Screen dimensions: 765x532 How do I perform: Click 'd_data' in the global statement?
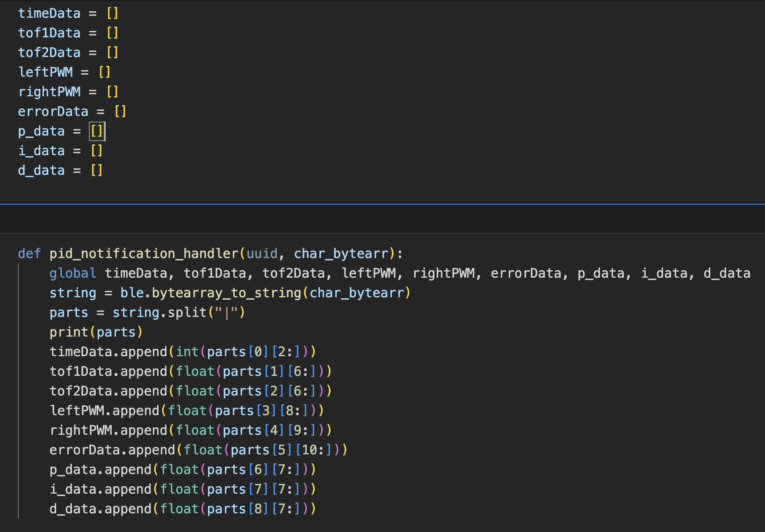[x=727, y=273]
